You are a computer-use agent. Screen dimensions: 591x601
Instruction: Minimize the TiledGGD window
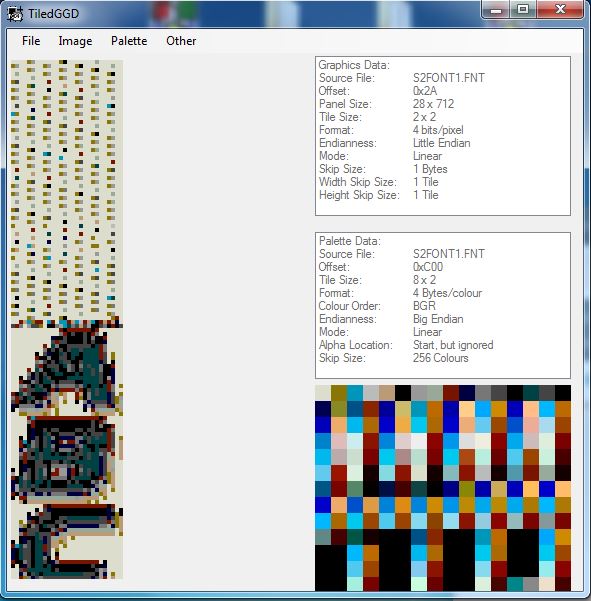(496, 9)
